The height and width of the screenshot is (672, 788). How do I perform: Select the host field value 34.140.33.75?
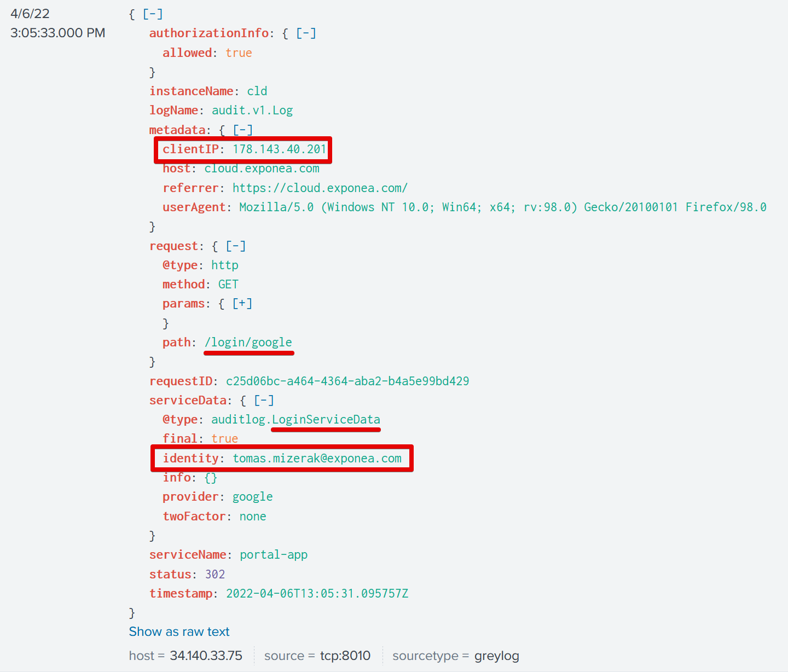[206, 656]
